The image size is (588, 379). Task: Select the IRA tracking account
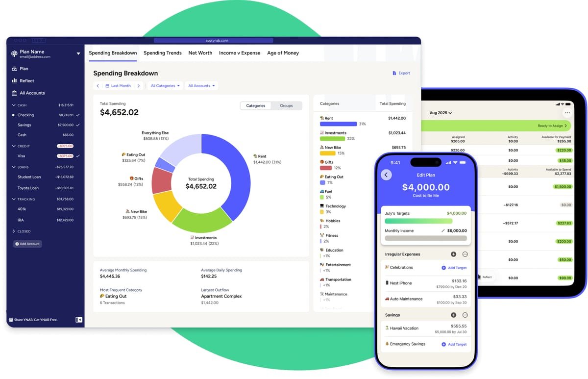tap(46, 220)
